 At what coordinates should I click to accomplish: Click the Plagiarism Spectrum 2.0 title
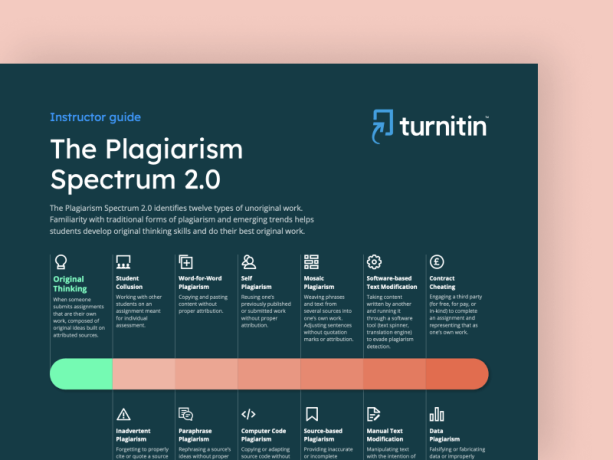[x=146, y=165]
